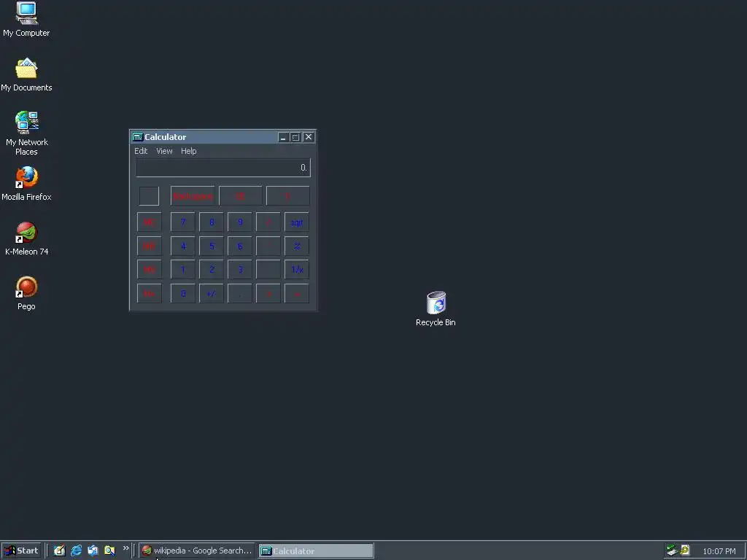Click the Outlook Express quick launch icon
The height and width of the screenshot is (560, 747).
93,551
